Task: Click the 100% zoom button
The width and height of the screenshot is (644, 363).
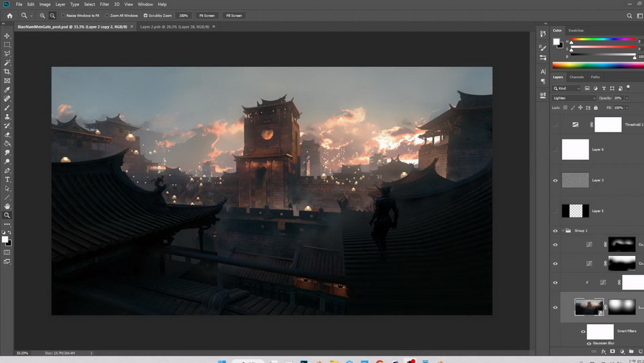Action: click(184, 15)
